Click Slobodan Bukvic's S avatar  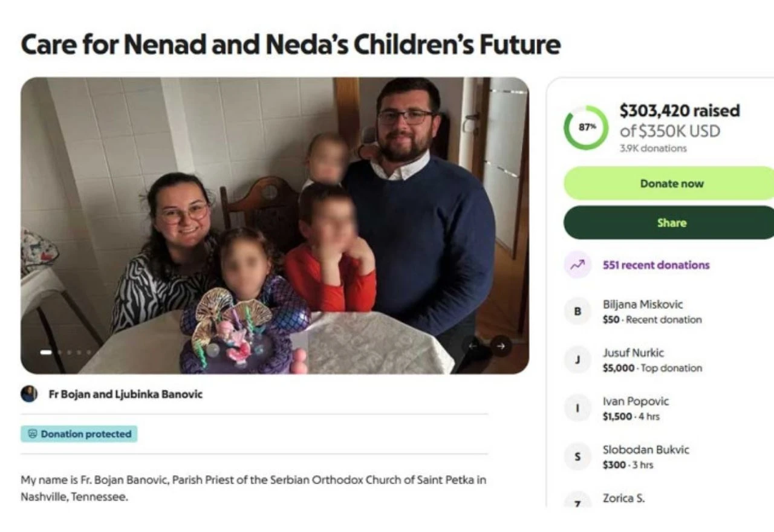[x=577, y=456]
